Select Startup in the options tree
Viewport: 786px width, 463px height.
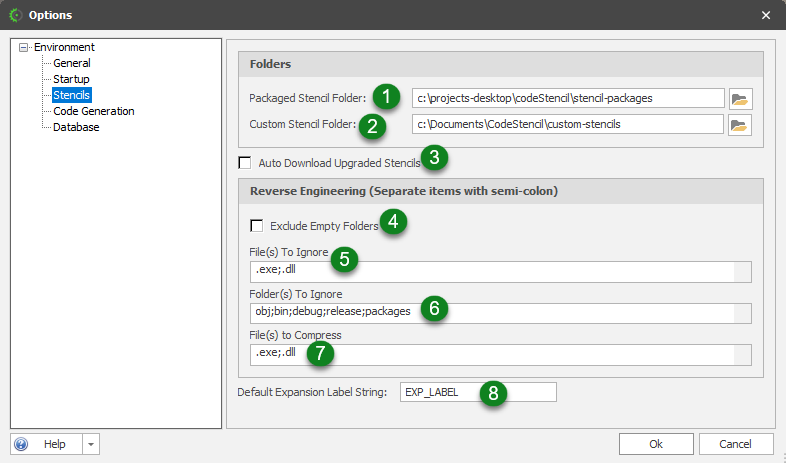(71, 79)
